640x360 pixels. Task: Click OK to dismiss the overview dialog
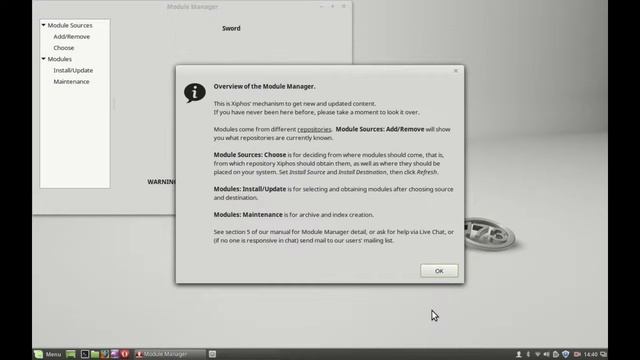click(439, 271)
